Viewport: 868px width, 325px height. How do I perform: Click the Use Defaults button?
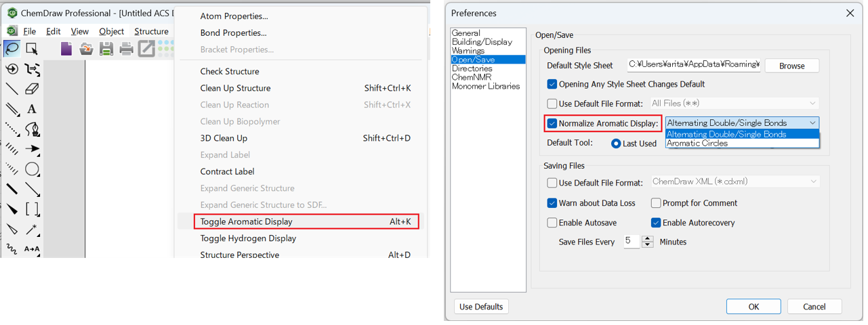481,307
